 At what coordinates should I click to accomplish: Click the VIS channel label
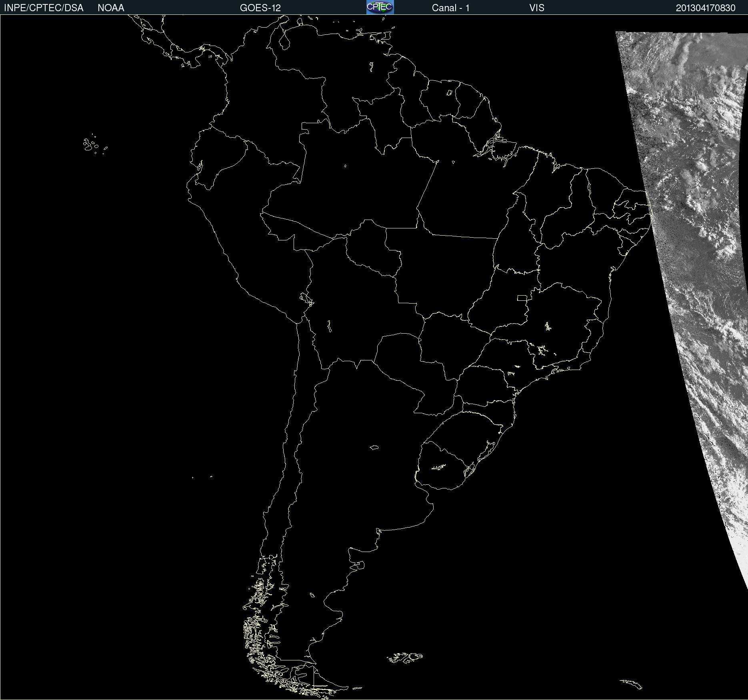(x=537, y=8)
